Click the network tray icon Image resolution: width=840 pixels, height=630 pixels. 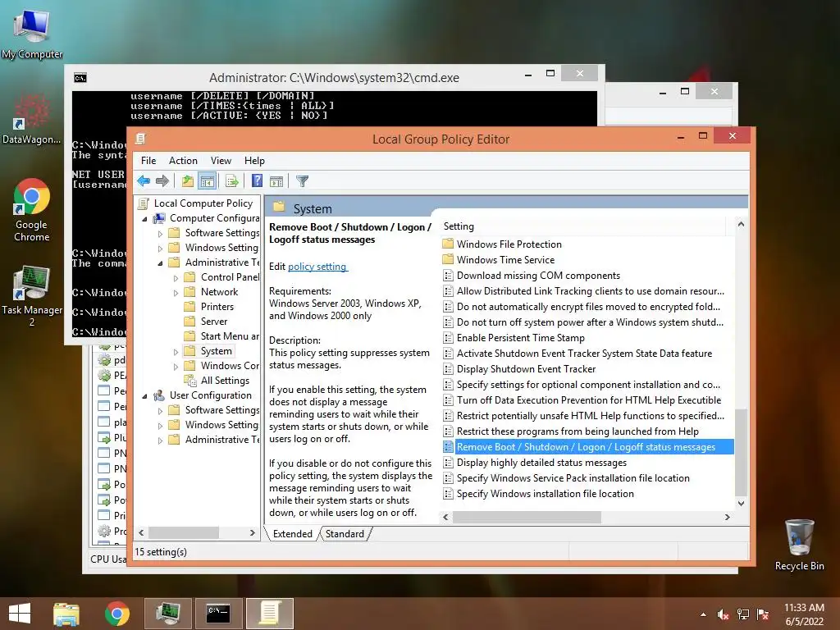pyautogui.click(x=743, y=614)
